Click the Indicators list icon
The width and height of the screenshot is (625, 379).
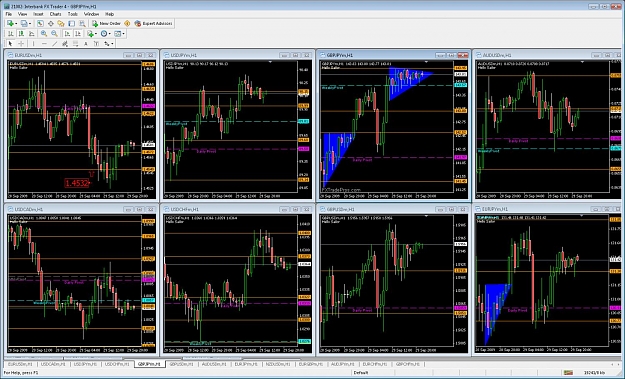[x=90, y=33]
